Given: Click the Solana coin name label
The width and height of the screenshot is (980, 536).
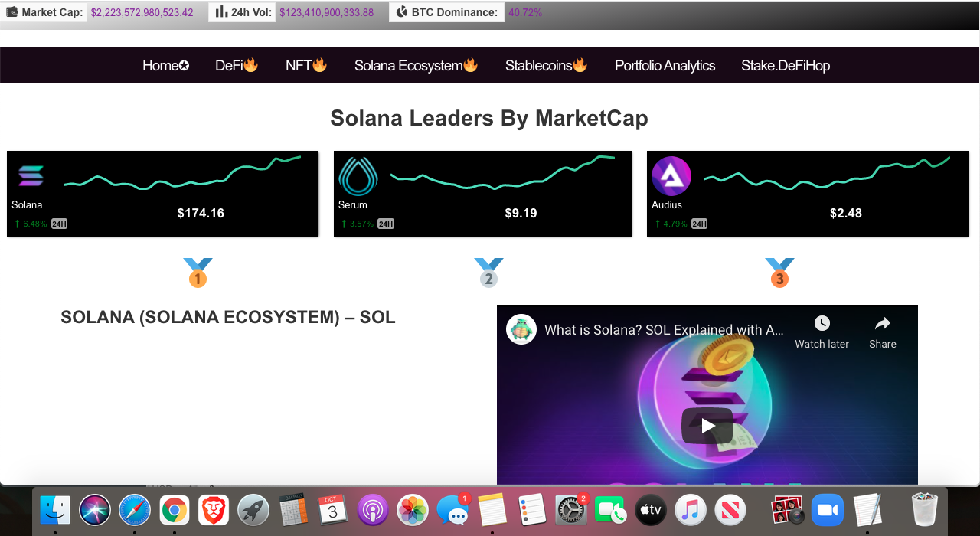Looking at the screenshot, I should pos(27,204).
